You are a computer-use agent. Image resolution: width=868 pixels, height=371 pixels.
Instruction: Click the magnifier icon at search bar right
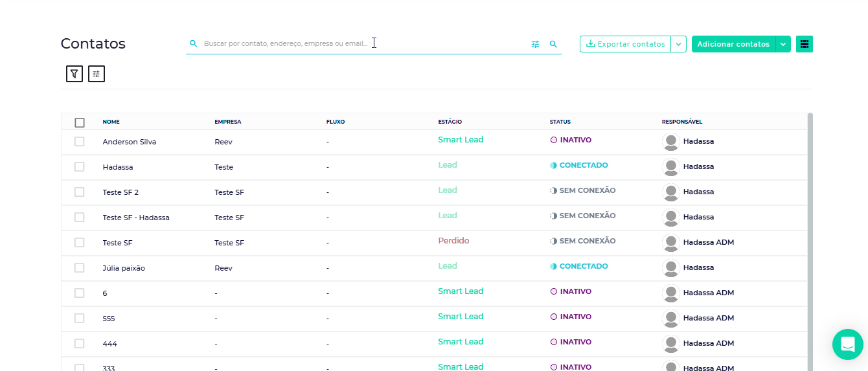(x=553, y=44)
